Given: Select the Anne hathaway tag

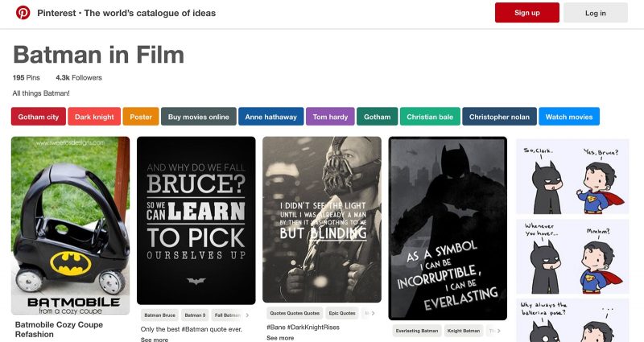Looking at the screenshot, I should (270, 117).
